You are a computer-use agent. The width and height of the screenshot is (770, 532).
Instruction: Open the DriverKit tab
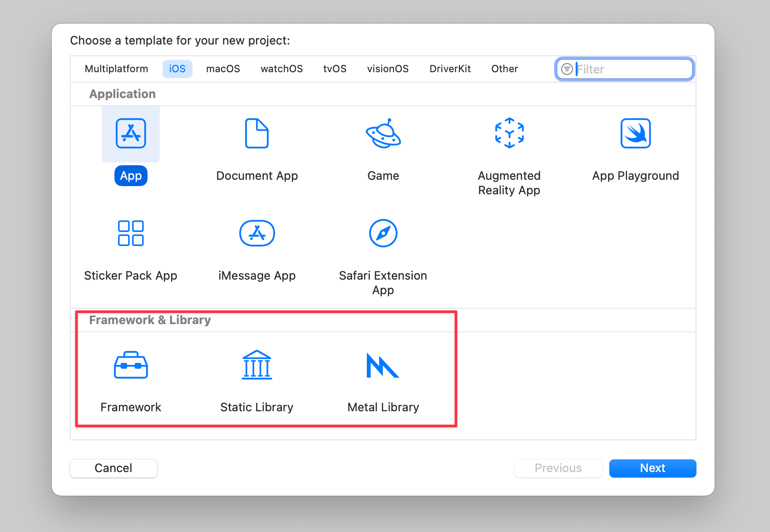point(450,69)
